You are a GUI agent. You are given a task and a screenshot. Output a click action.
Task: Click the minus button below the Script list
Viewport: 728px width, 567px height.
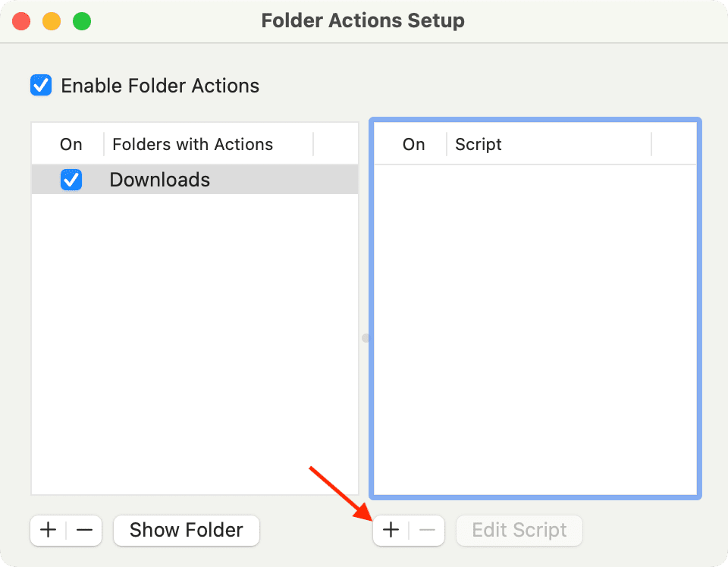(x=427, y=530)
